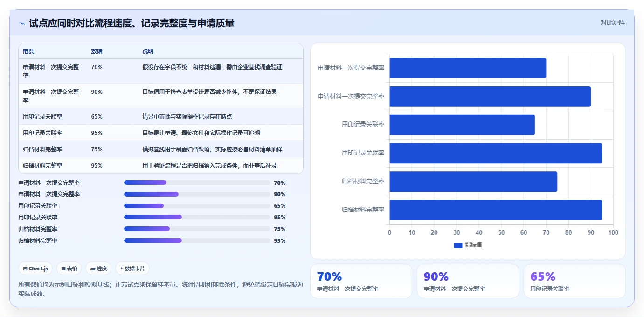Click the lightning icon before the title

(22, 23)
